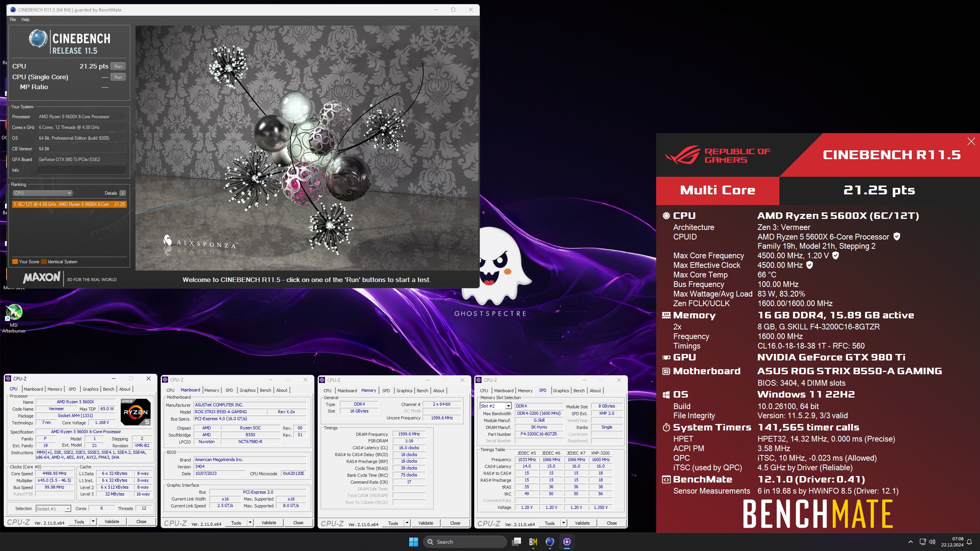This screenshot has width=980, height=551.
Task: Click the Ranking Details arrow button
Action: coord(123,193)
